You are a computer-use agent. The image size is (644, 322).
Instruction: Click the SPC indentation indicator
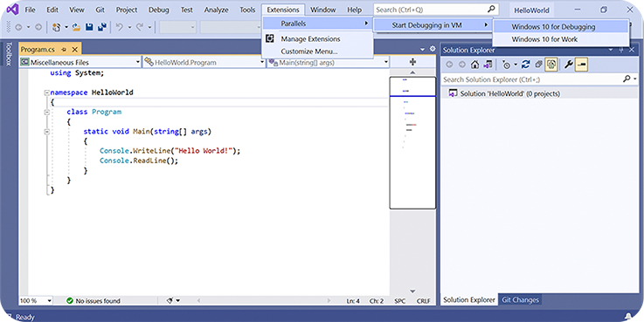[399, 301]
